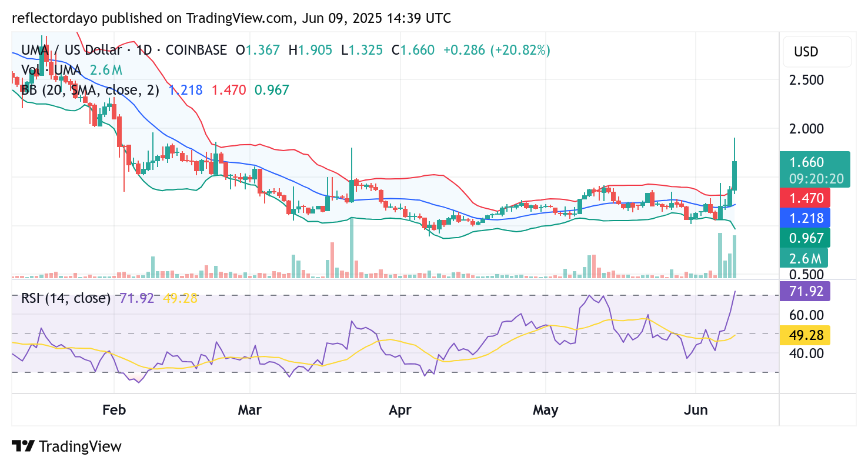Click the red 1.470 price axis label
The height and width of the screenshot is (467, 868).
click(x=805, y=198)
